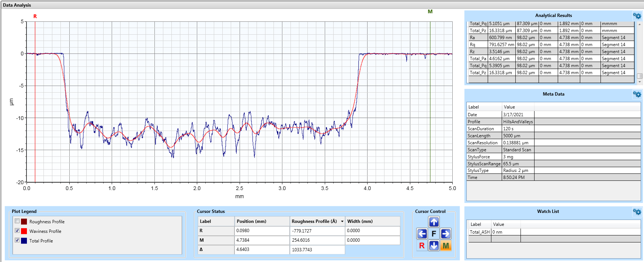644x262 pixels.
Task: Uncheck the Waviness Profile checkbox
Action: 17,231
